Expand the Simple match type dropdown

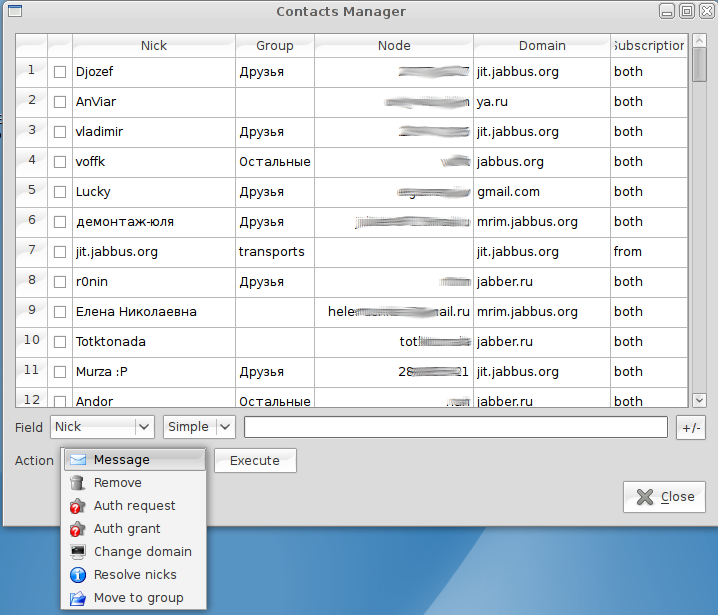(x=199, y=427)
